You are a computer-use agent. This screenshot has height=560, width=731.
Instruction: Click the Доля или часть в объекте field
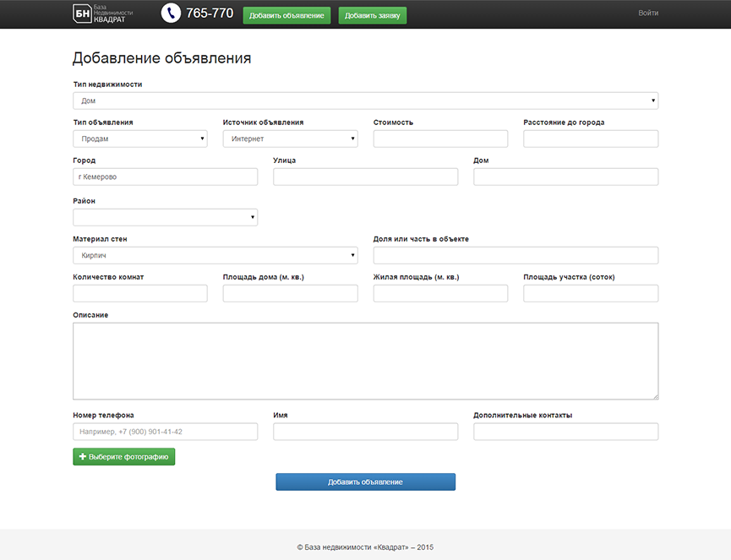click(x=516, y=255)
